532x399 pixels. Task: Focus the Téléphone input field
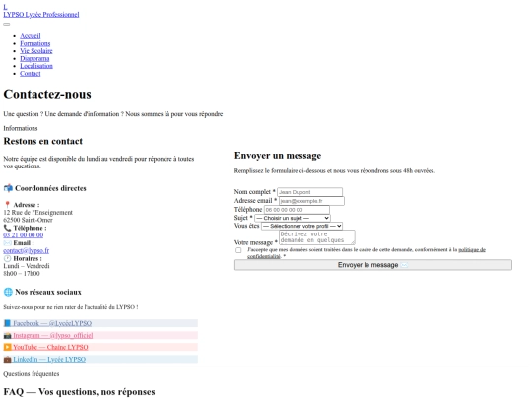pyautogui.click(x=297, y=210)
